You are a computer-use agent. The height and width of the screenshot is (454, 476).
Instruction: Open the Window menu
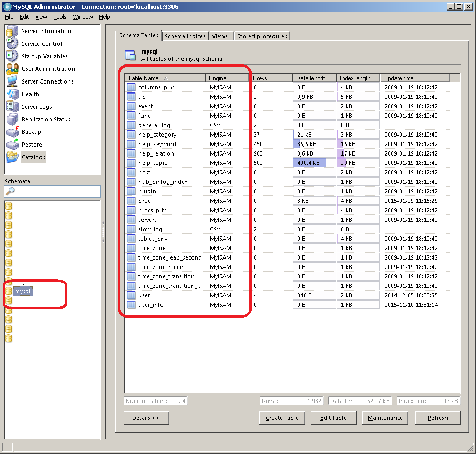83,17
